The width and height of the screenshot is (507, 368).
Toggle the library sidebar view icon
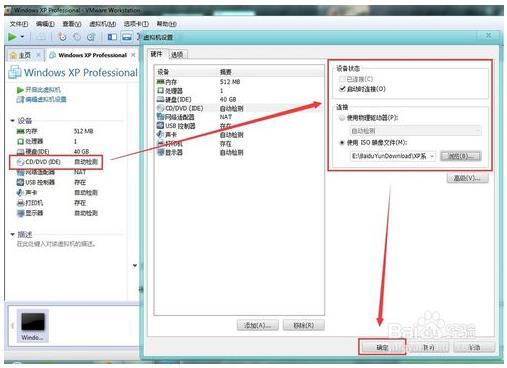112,37
